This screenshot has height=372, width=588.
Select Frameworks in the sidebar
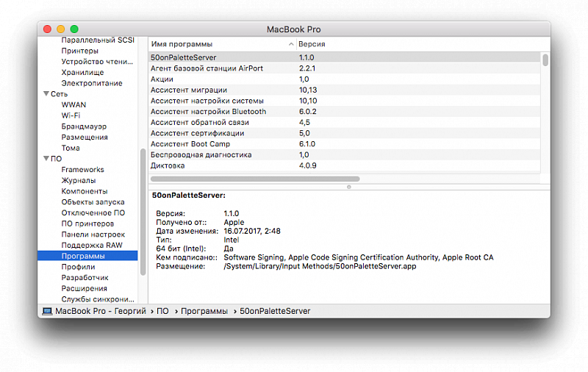pos(82,170)
